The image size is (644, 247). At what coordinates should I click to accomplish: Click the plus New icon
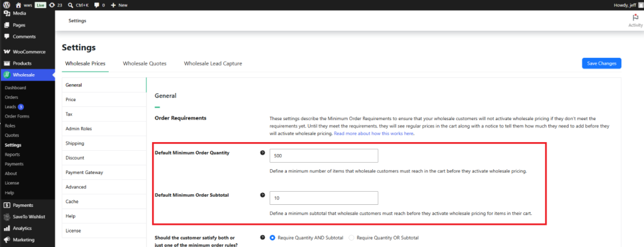pos(113,5)
